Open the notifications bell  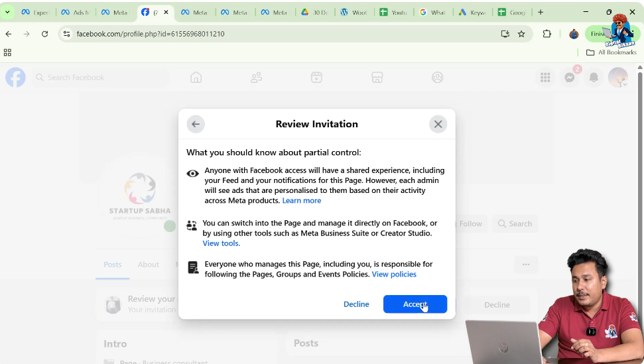tap(594, 77)
